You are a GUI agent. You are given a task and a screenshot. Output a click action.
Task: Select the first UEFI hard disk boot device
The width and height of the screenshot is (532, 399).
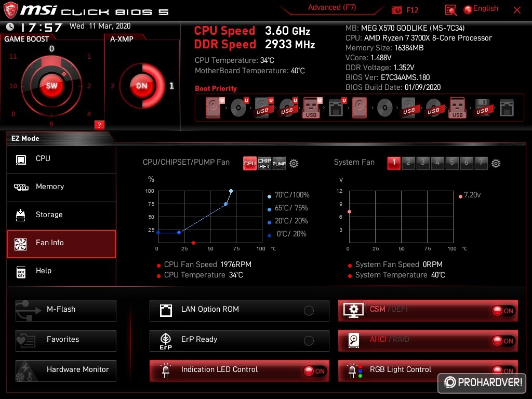click(215, 108)
